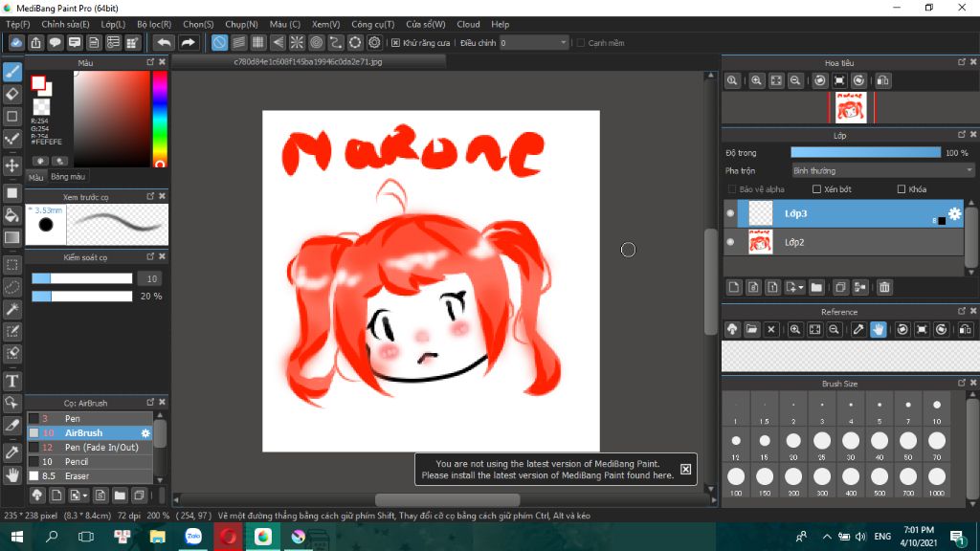
Task: Open the Cửa sổ(W) menu
Action: [426, 24]
